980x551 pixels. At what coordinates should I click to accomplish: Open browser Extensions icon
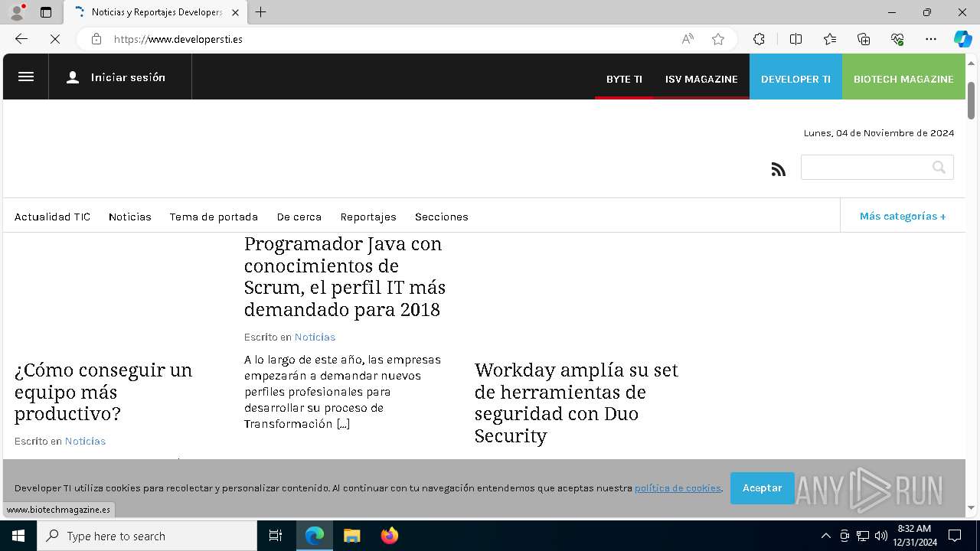tap(759, 39)
